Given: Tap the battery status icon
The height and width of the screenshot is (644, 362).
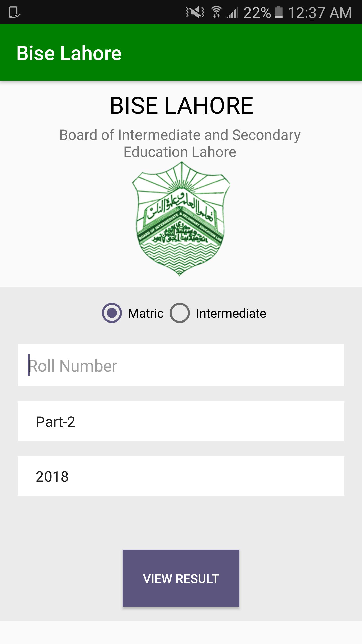Looking at the screenshot, I should (x=278, y=12).
